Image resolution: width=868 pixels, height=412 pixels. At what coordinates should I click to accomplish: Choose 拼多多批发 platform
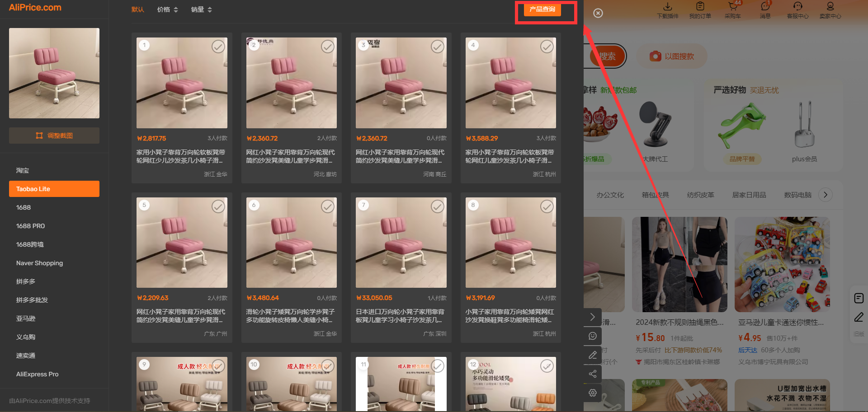pos(54,300)
